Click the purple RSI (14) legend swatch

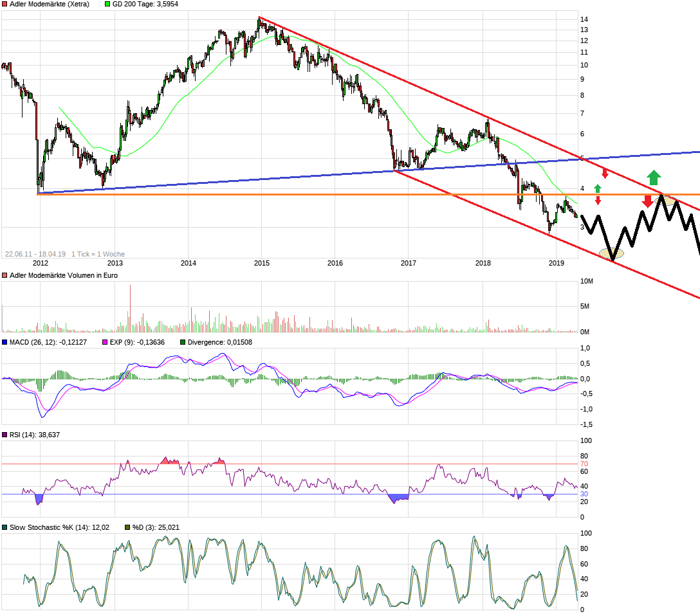pyautogui.click(x=5, y=435)
